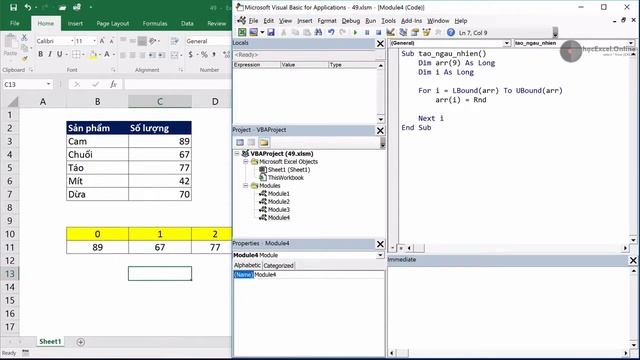Toggle Underline in Excel ribbon

coord(60,54)
